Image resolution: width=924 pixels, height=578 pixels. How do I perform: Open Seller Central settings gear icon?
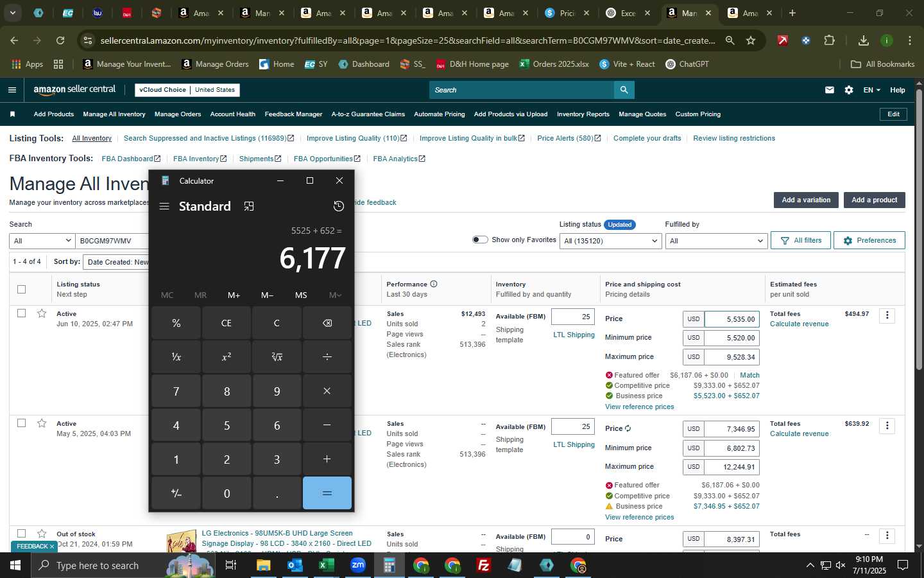click(x=849, y=90)
